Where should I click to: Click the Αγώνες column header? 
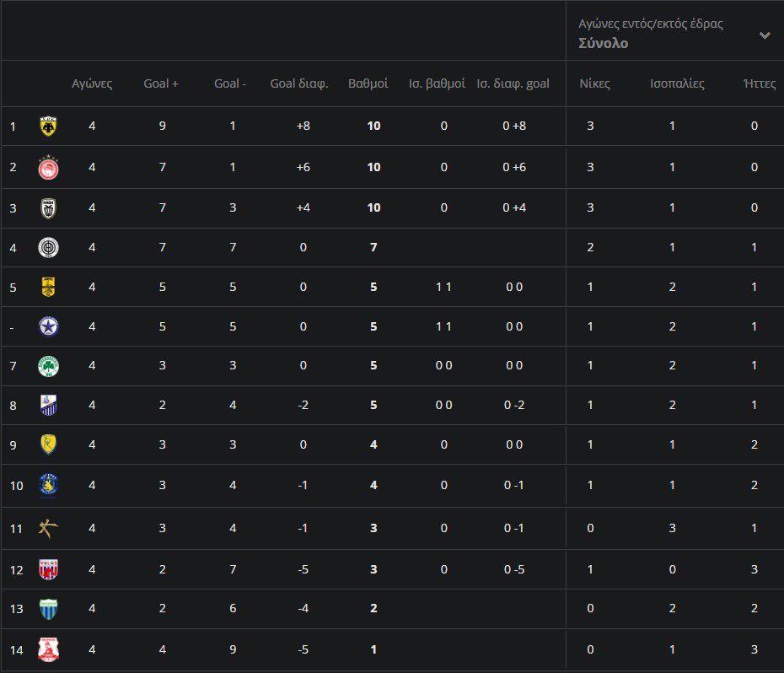tap(92, 83)
